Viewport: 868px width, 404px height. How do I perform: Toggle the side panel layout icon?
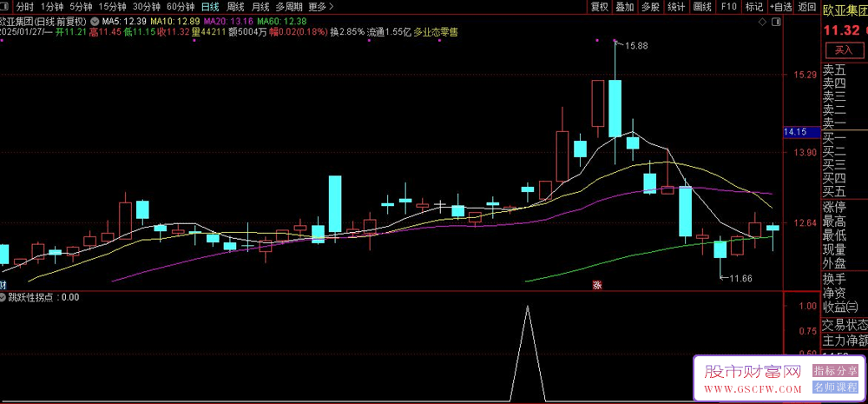775,23
